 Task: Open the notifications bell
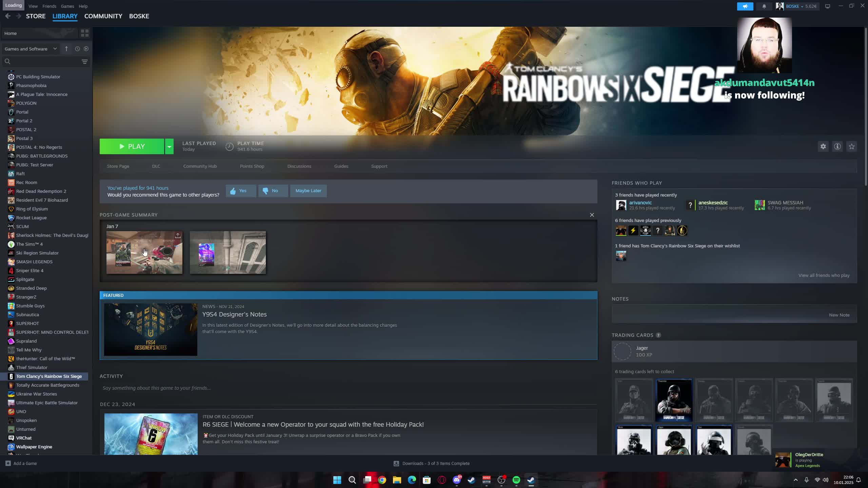(x=764, y=6)
